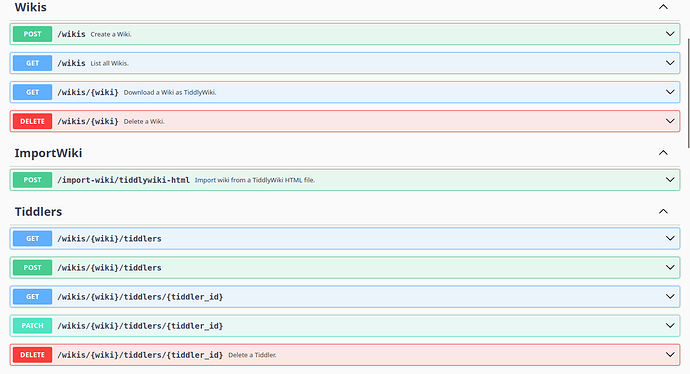Image resolution: width=690 pixels, height=374 pixels.
Task: Collapse the Tiddlers section chevron
Action: (x=663, y=212)
